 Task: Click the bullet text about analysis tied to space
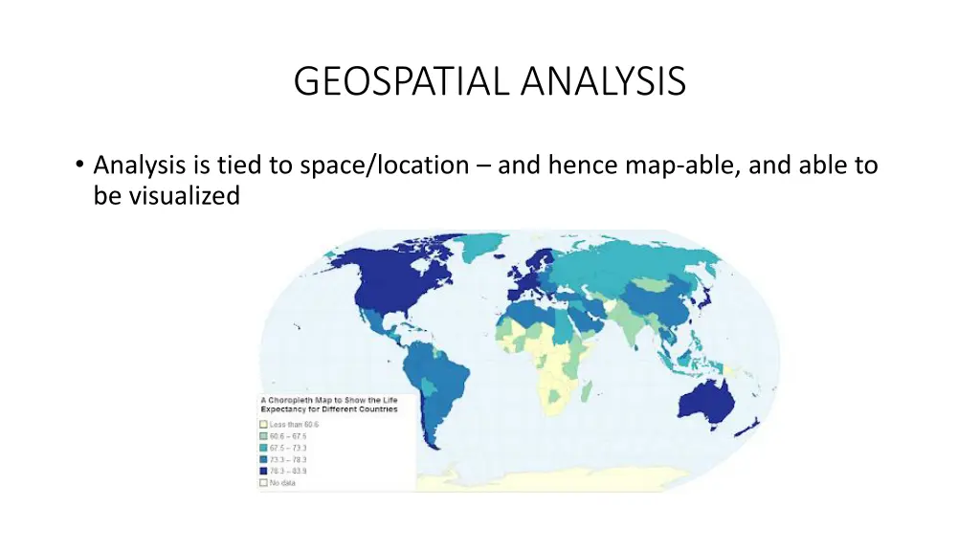pos(484,180)
